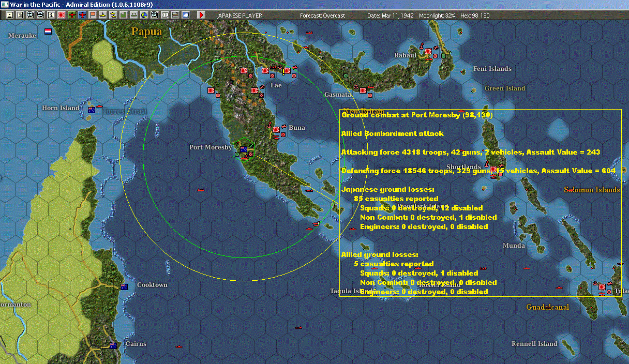
Task: Click the 'Rabaul' map label
Action: pyautogui.click(x=405, y=55)
